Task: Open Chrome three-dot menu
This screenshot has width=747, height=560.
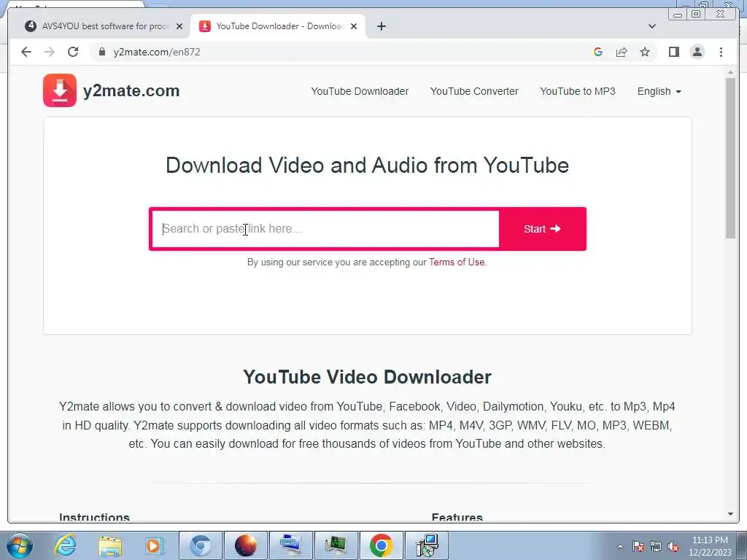Action: pos(721,52)
